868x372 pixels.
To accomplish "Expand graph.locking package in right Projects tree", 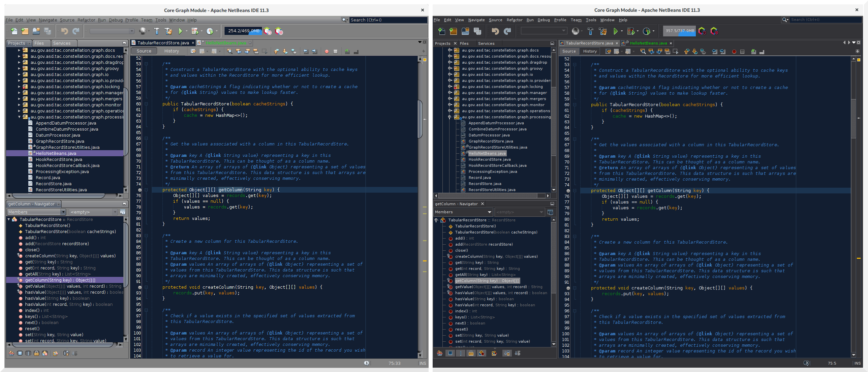I will [x=449, y=87].
